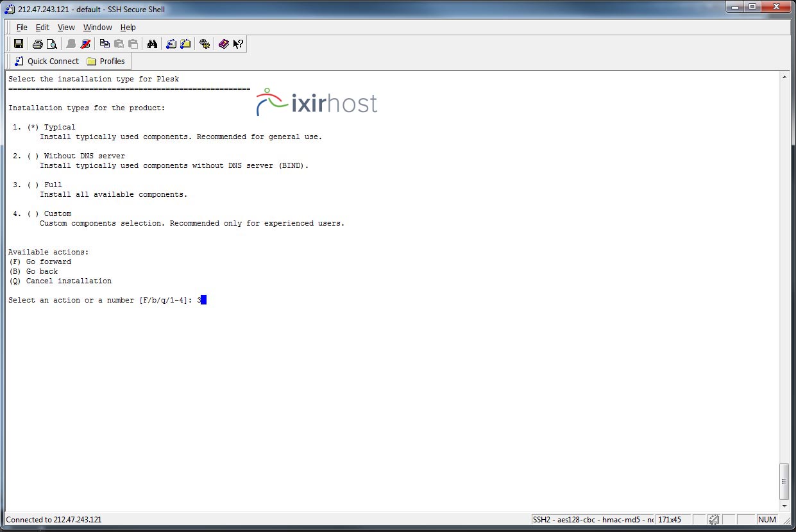Open the View menu

[66, 28]
